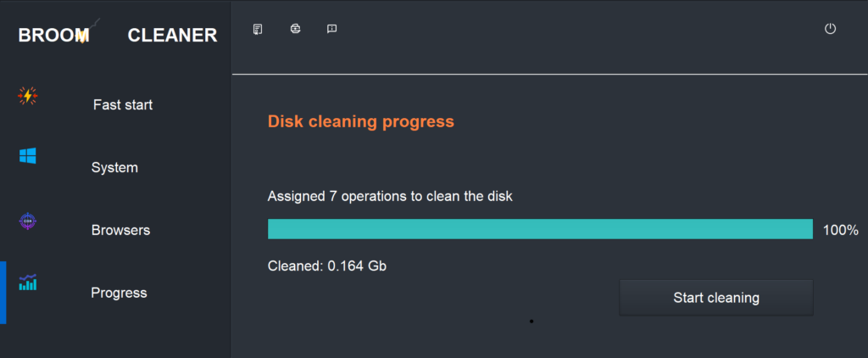The width and height of the screenshot is (868, 358).
Task: Click the Windows logo System icon
Action: click(x=27, y=156)
